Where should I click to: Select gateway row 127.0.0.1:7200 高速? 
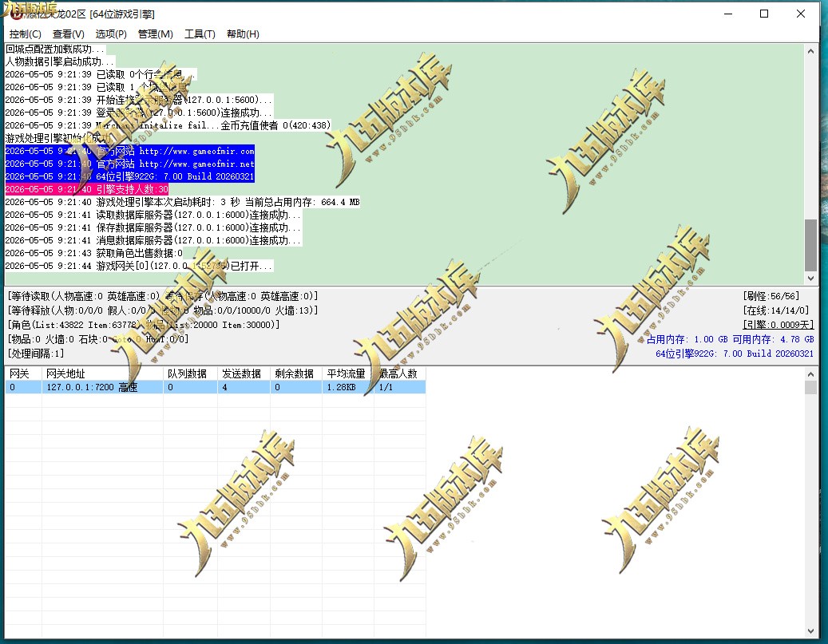[x=216, y=388]
